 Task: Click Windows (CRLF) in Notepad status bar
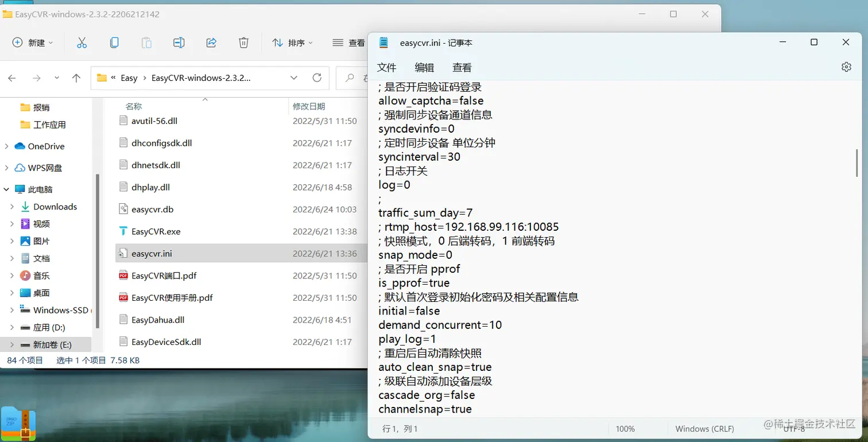coord(704,429)
